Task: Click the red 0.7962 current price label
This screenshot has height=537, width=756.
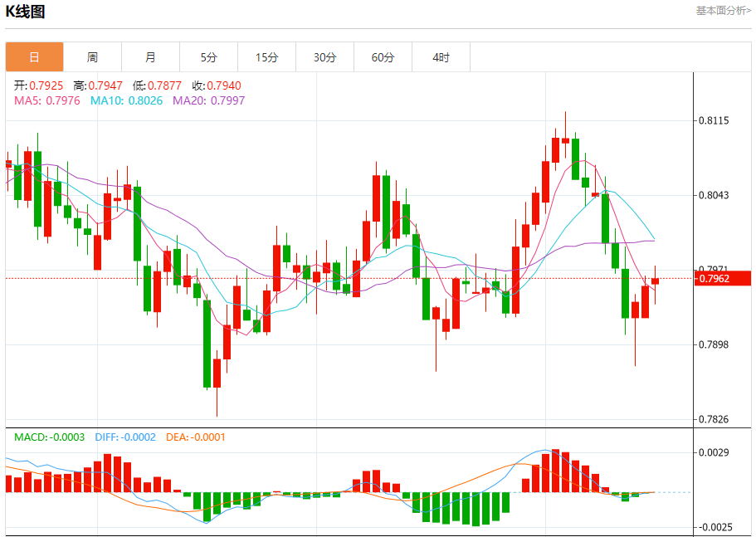Action: click(723, 278)
